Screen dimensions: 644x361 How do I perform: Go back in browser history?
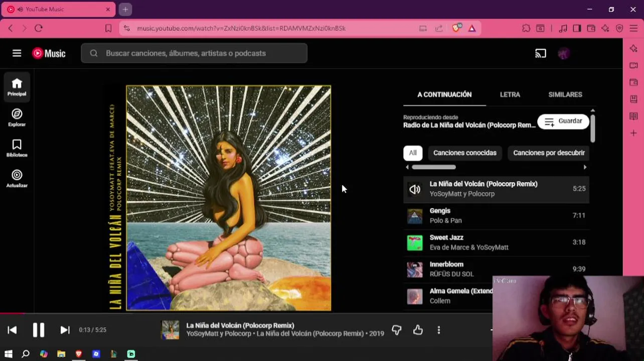pyautogui.click(x=11, y=29)
